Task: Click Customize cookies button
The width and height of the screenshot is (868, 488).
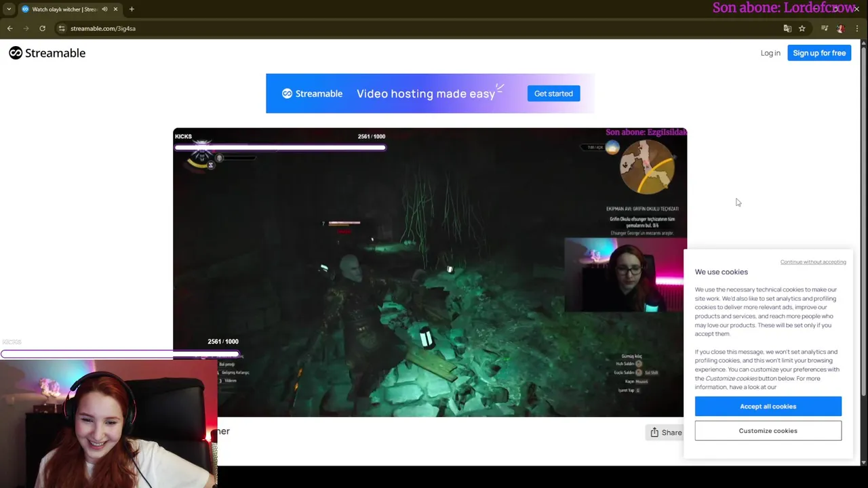Action: click(768, 430)
